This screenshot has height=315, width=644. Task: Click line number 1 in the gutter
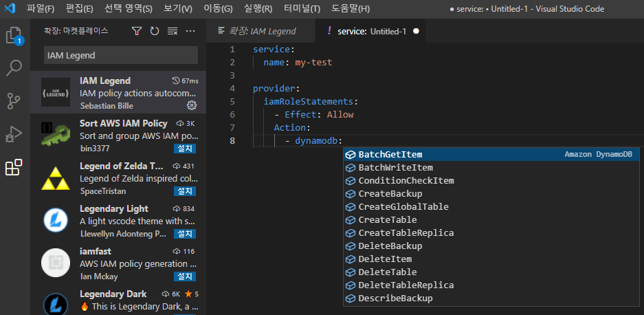(x=232, y=50)
